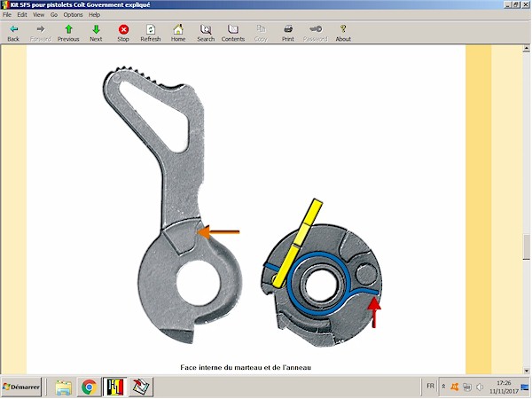The width and height of the screenshot is (532, 399).
Task: Open the Edit menu
Action: point(22,14)
